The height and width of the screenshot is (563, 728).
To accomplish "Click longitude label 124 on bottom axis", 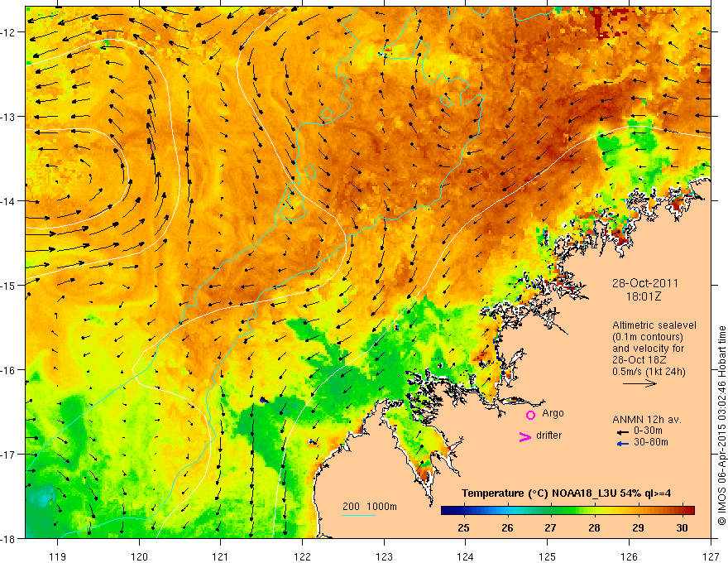I will pos(466,556).
